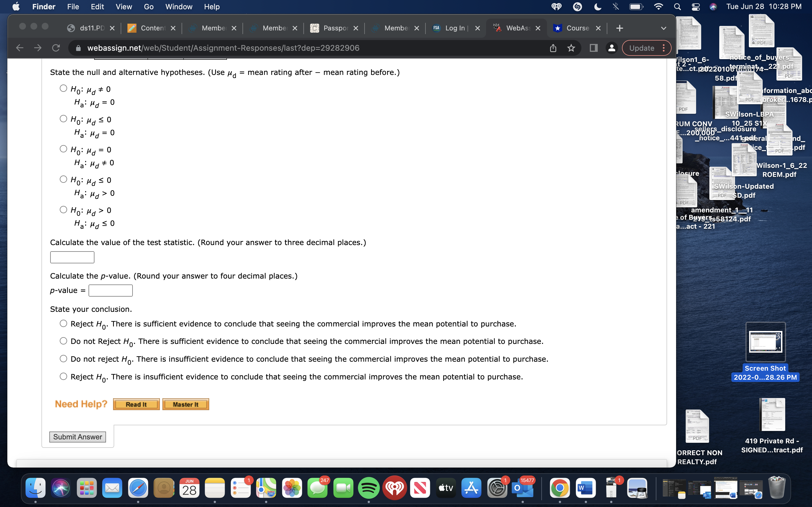Click the Submit Answer button
The image size is (812, 507).
pos(78,437)
